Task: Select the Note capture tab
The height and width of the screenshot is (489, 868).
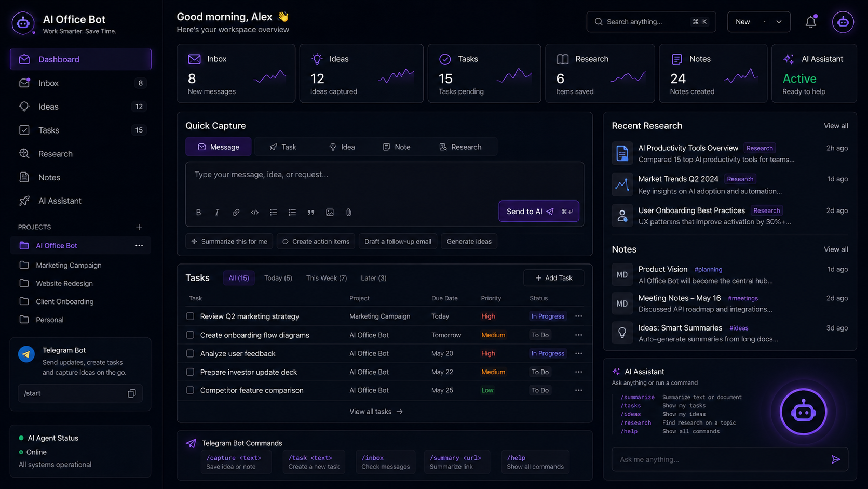Action: (397, 147)
